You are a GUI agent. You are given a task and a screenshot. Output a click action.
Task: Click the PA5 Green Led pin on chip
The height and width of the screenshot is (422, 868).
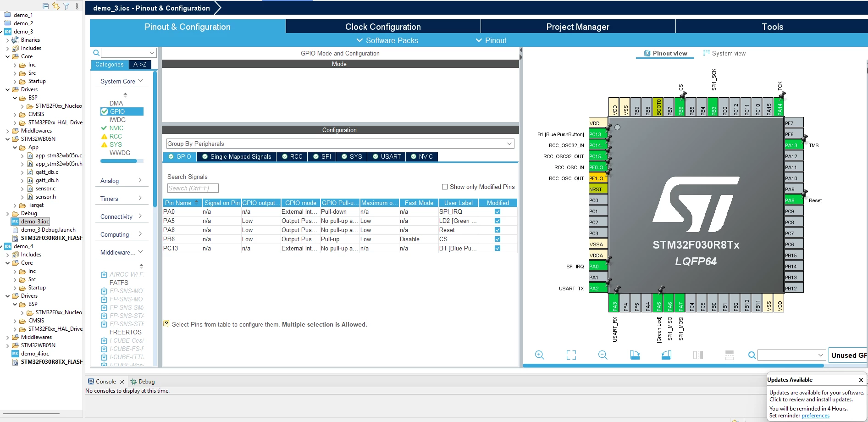click(659, 303)
